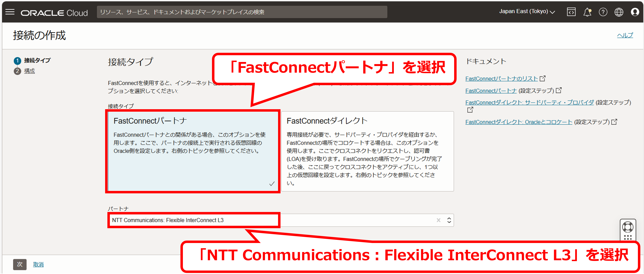The height and width of the screenshot is (274, 644).
Task: Expand the Japan East (Tokyo) region selector
Action: [x=527, y=11]
